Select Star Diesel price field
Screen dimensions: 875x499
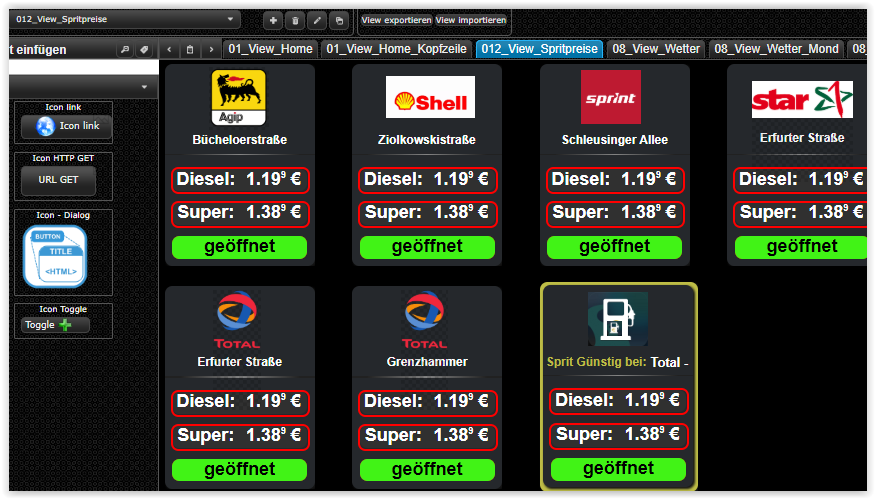pyautogui.click(x=800, y=180)
